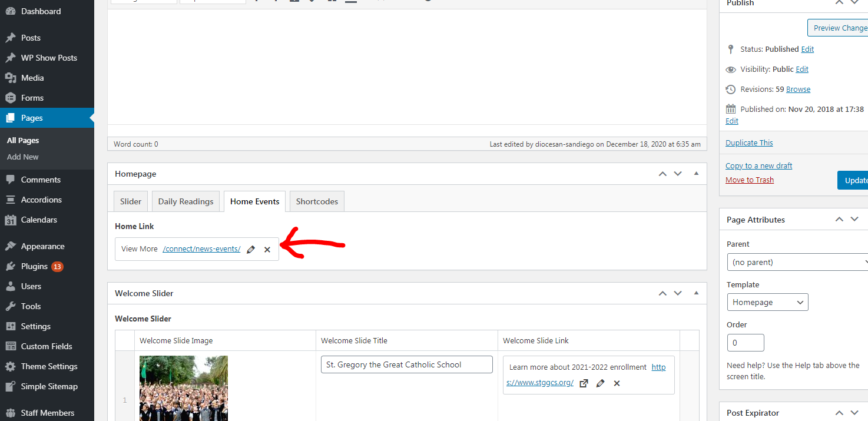The width and height of the screenshot is (868, 421).
Task: Open the Media library menu
Action: [32, 78]
